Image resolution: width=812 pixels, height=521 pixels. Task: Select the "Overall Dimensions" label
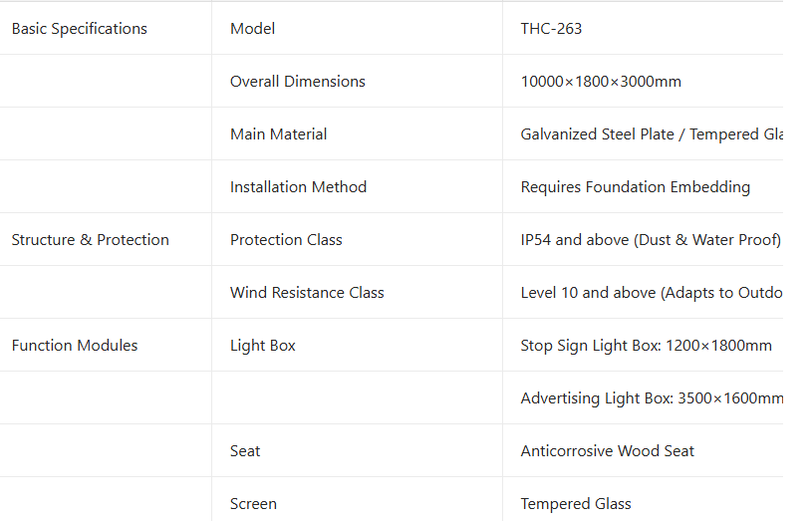298,82
